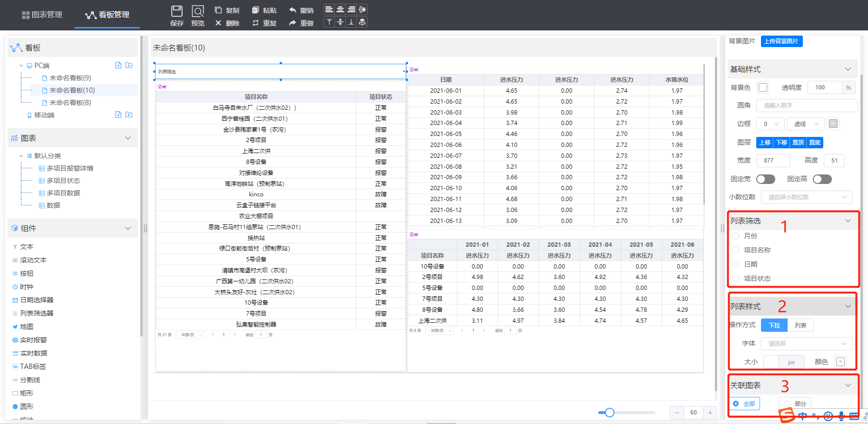Choose 下拉 operation mode

(x=774, y=325)
